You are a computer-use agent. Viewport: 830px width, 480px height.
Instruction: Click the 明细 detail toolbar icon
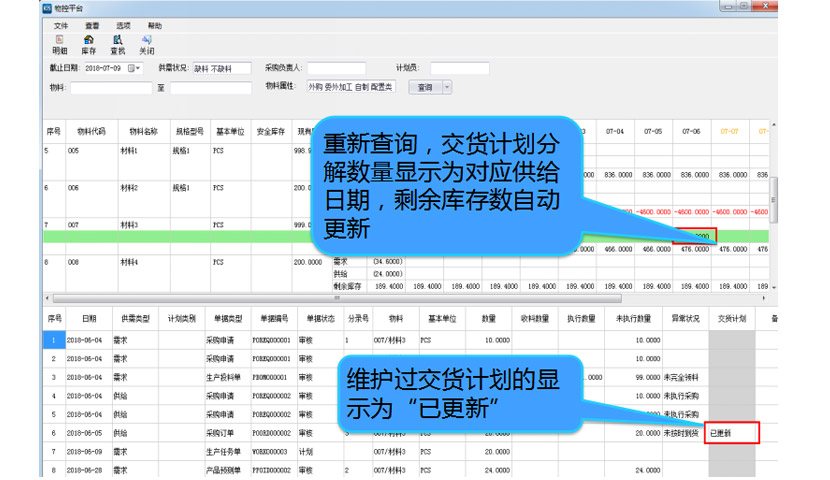tap(59, 44)
